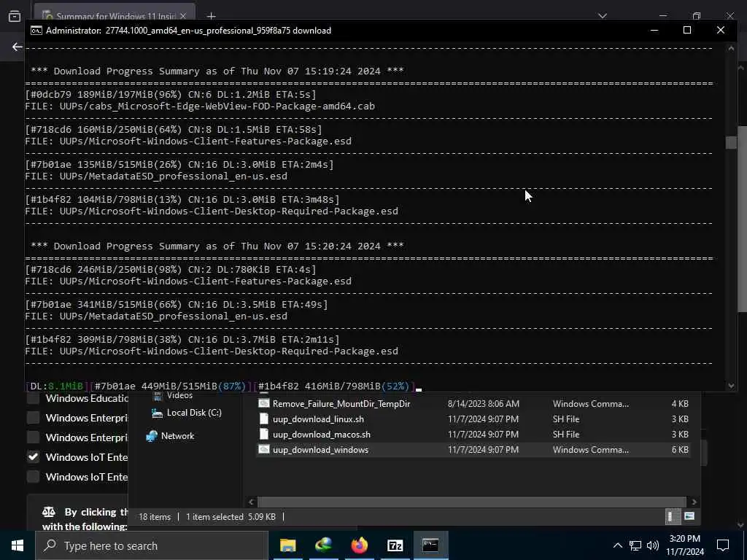The image size is (747, 560).
Task: Select the Command Prompt taskbar icon
Action: coord(430,545)
